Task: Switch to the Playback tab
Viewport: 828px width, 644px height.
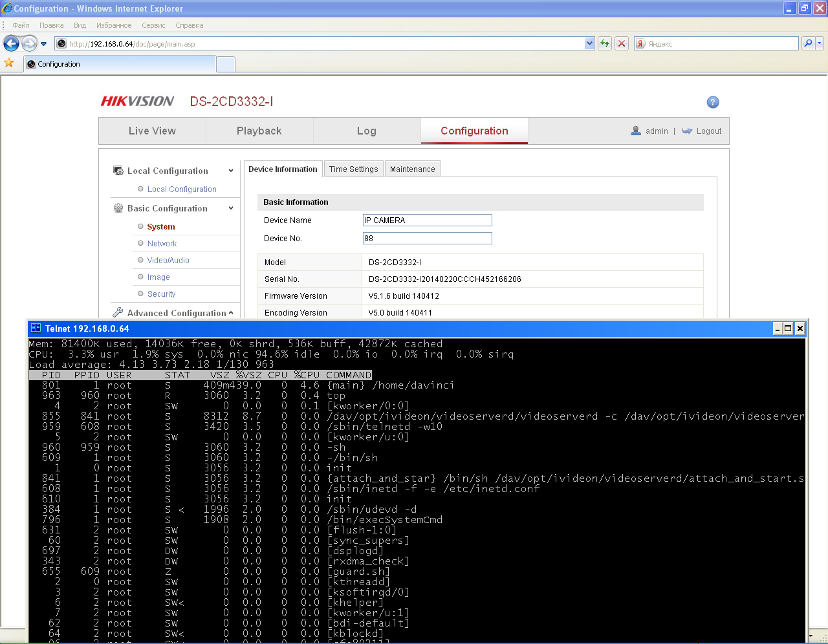Action: click(259, 131)
